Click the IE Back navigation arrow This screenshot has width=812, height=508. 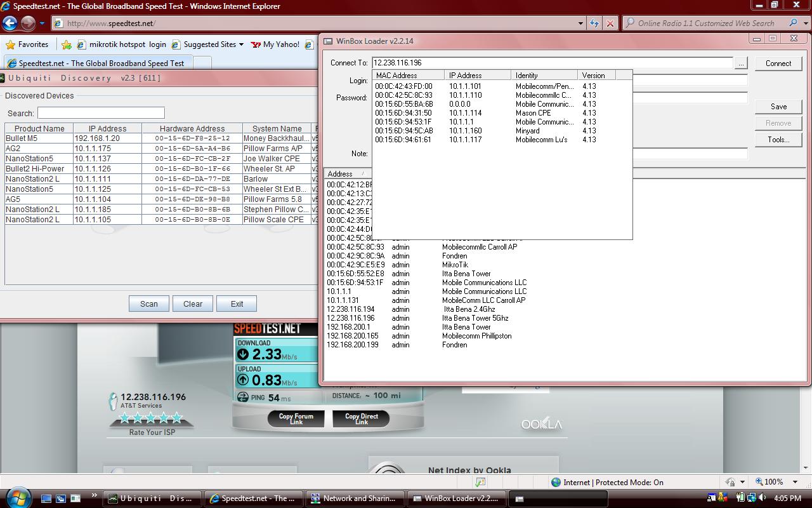tap(10, 23)
